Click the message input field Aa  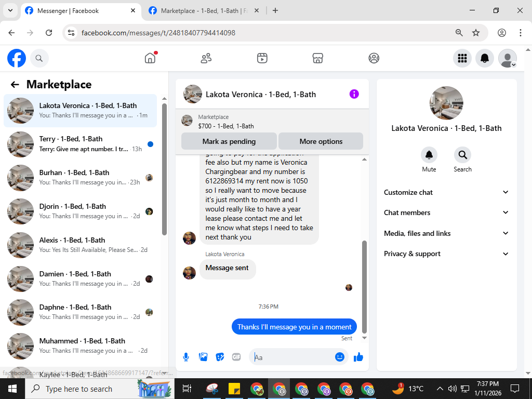pyautogui.click(x=294, y=357)
